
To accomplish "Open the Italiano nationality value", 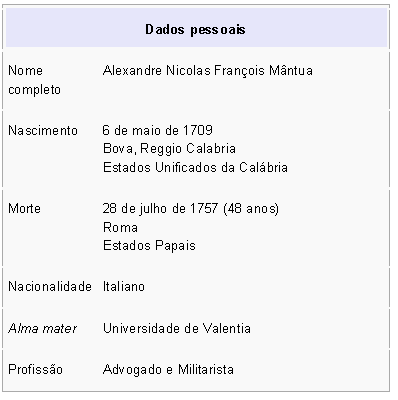I will point(124,287).
